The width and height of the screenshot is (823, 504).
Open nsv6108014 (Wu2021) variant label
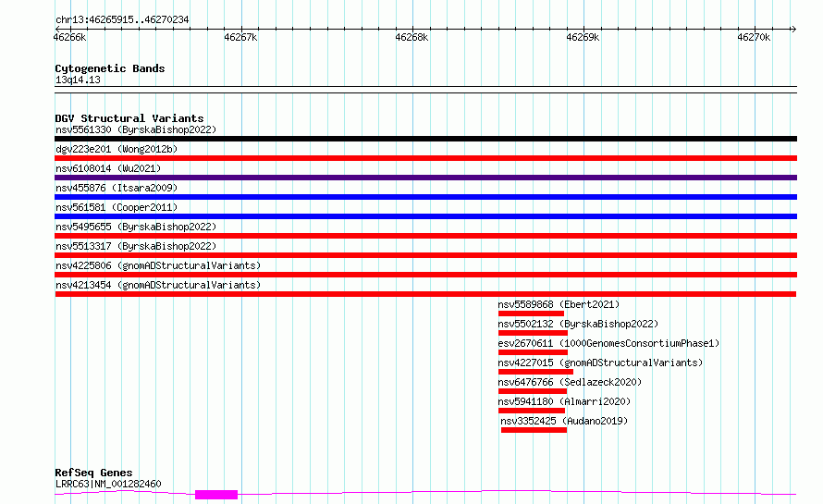108,168
